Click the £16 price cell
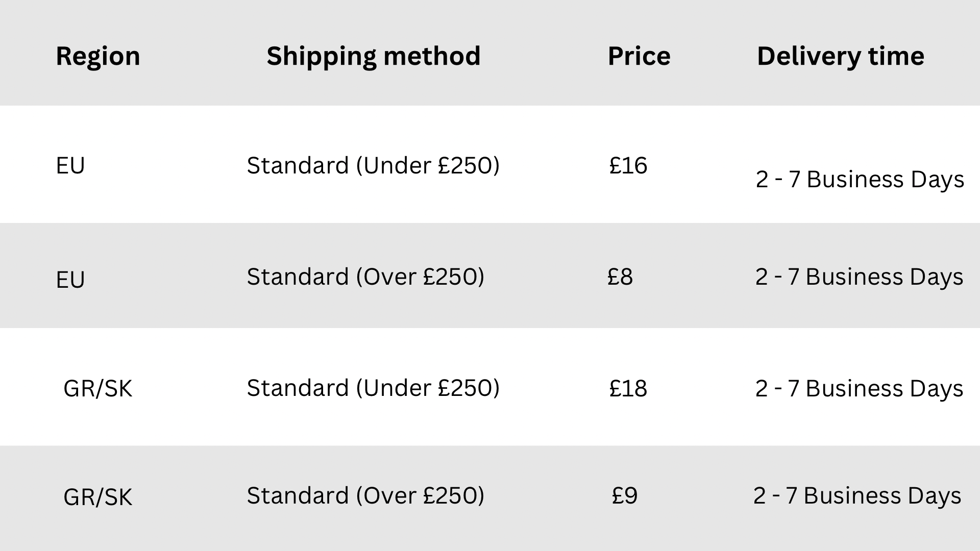980x551 pixels. [x=628, y=165]
